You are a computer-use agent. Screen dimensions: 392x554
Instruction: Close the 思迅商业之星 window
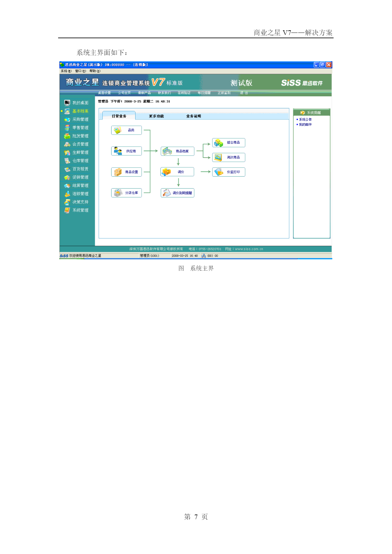pyautogui.click(x=329, y=65)
